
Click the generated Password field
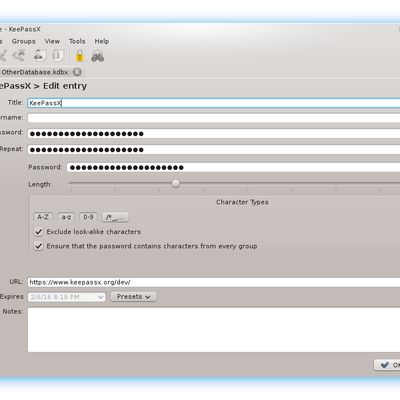pos(233,167)
